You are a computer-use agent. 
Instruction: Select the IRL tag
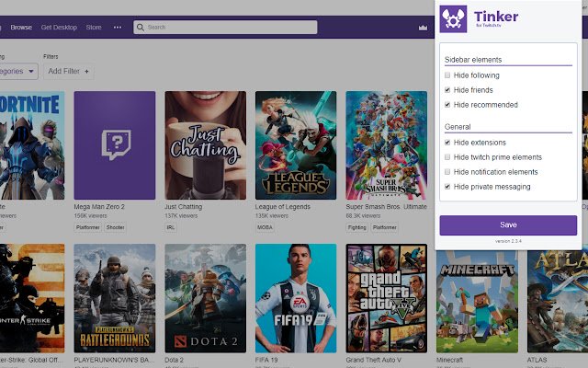pyautogui.click(x=171, y=227)
